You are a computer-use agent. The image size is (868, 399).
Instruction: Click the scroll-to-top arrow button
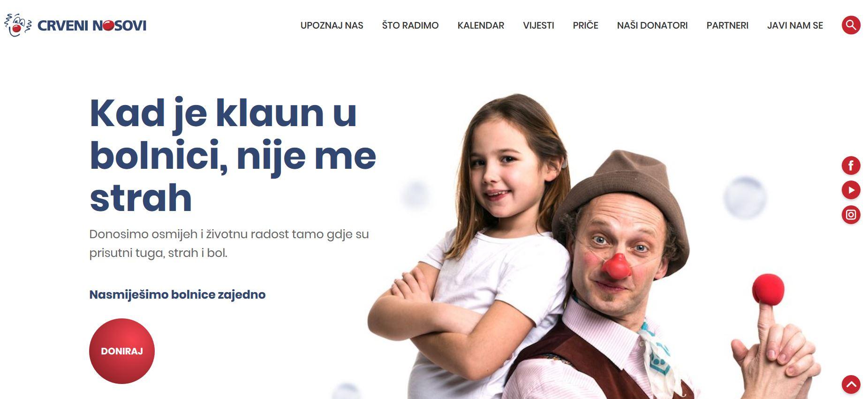851,384
